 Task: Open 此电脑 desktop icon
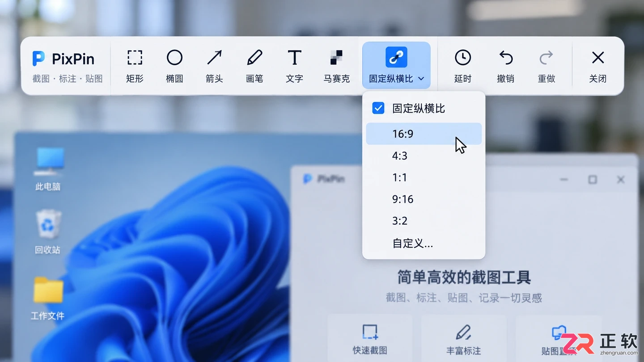pyautogui.click(x=48, y=169)
